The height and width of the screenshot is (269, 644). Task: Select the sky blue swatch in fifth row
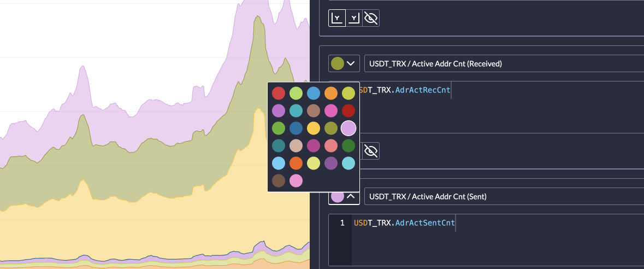[279, 163]
